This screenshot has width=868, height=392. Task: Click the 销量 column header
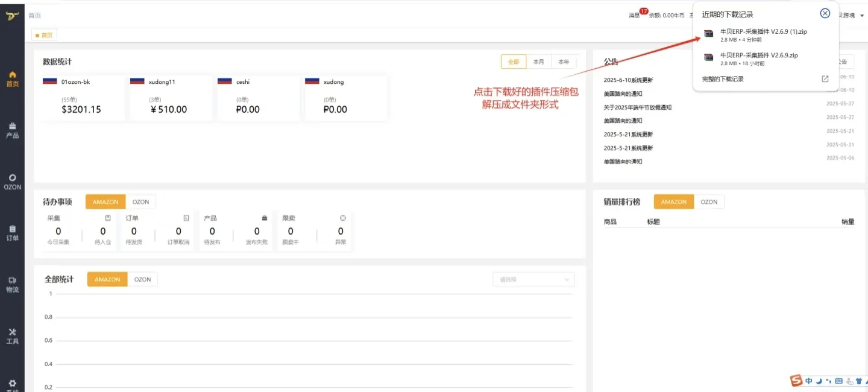[848, 222]
